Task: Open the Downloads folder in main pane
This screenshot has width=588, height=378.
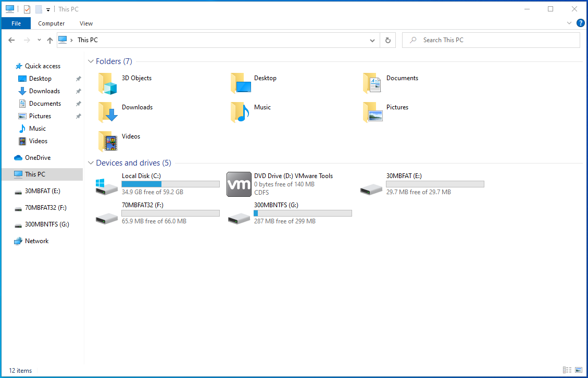Action: (x=108, y=112)
